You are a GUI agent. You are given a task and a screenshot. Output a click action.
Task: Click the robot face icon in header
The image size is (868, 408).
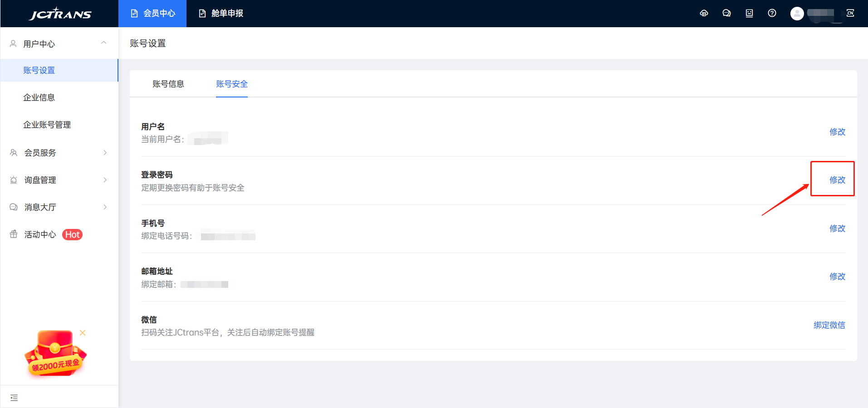click(749, 13)
